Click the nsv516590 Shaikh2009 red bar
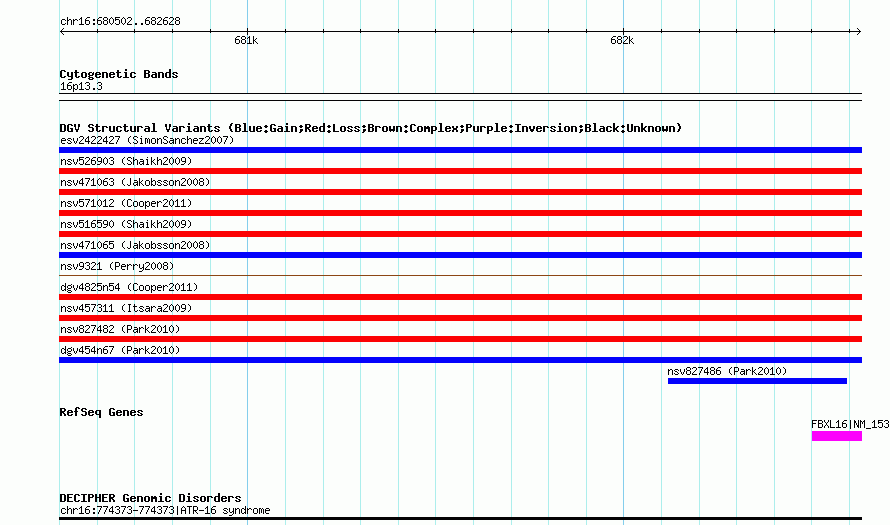The width and height of the screenshot is (890, 525). (x=460, y=234)
